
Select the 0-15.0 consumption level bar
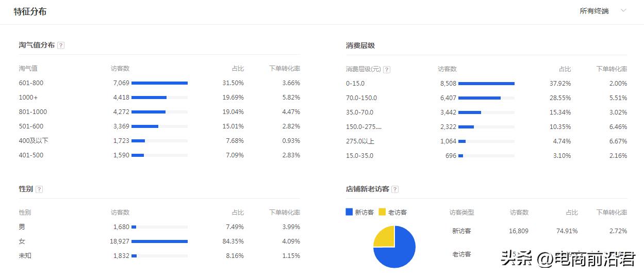pos(486,84)
